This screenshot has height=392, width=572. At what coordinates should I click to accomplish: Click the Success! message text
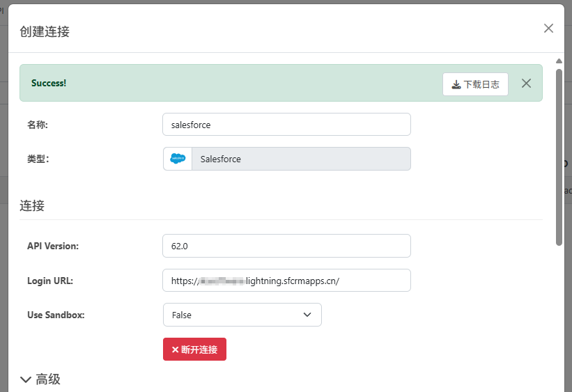tap(49, 84)
